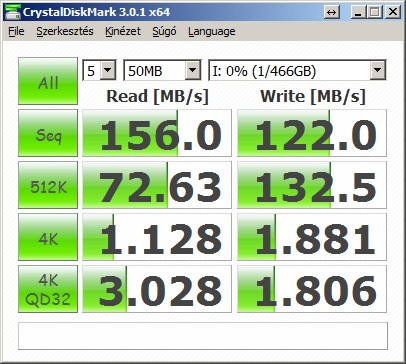Click the CrystalDiskMark title bar app icon
The height and width of the screenshot is (364, 406).
[12, 12]
